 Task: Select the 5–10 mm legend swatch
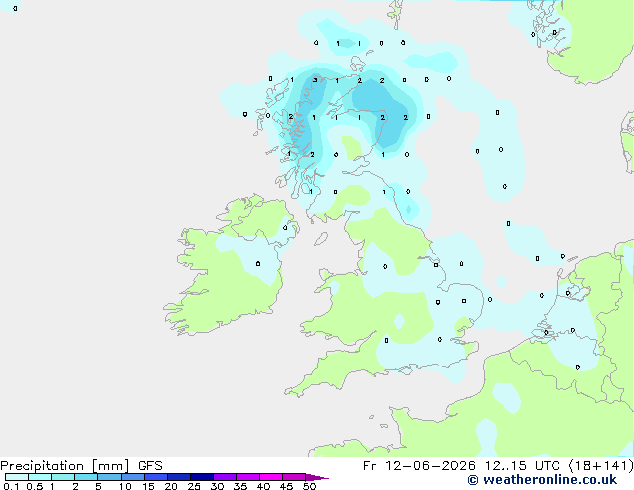point(109,477)
